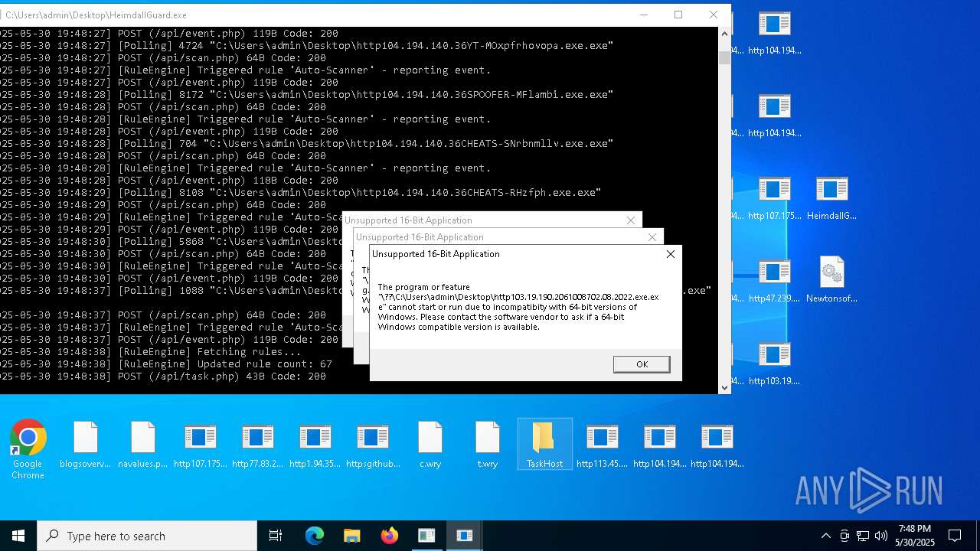Viewport: 980px width, 551px height.
Task: Maximize the HeimdallGuard.exe console window
Action: 678,15
